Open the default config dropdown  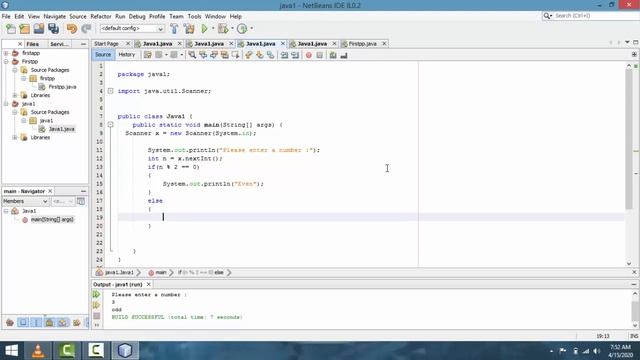pyautogui.click(x=132, y=29)
